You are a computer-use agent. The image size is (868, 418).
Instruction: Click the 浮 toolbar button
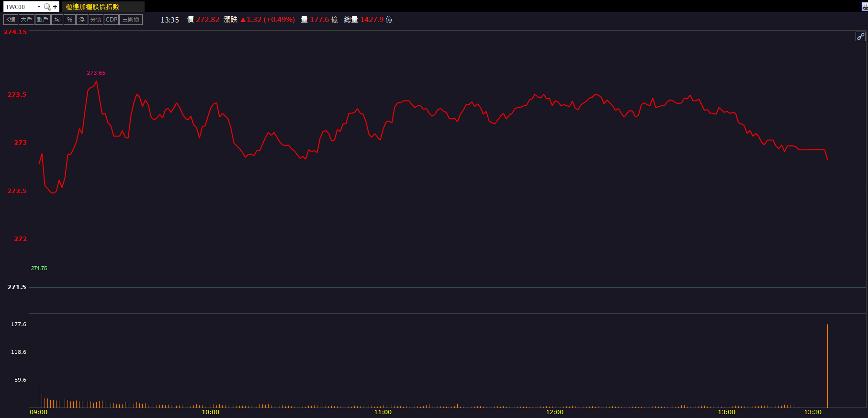click(x=82, y=20)
